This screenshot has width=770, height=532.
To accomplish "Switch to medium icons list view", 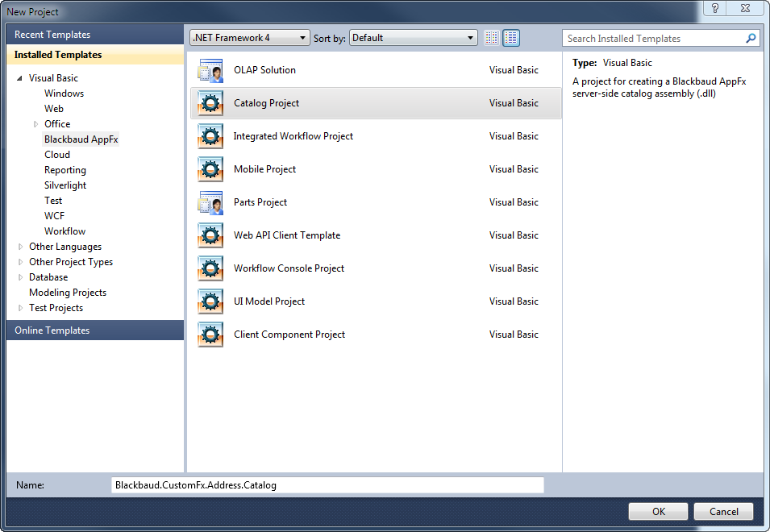I will [511, 38].
